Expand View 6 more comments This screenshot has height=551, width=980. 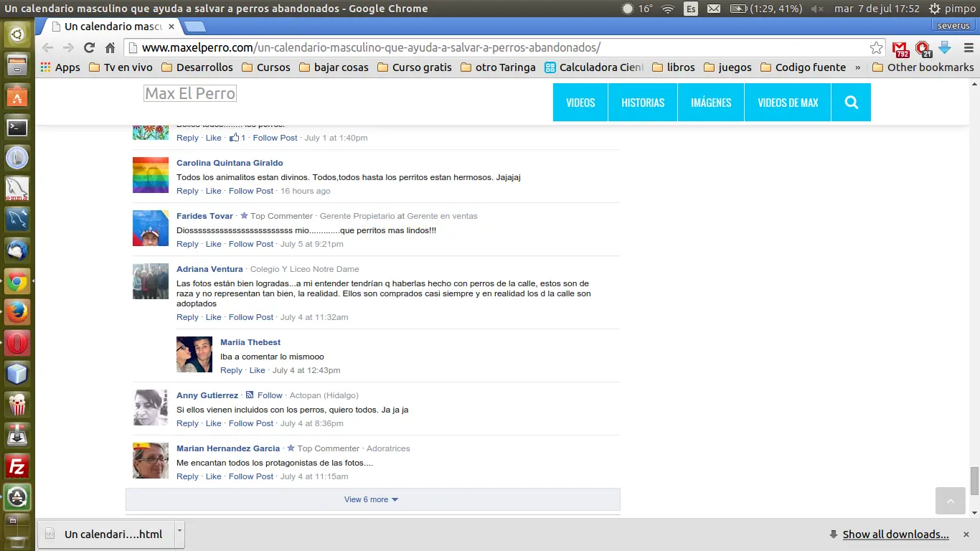coord(372,499)
